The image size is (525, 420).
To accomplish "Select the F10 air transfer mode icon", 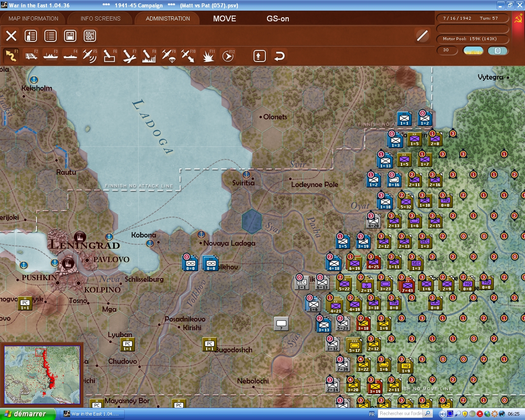I will point(188,56).
